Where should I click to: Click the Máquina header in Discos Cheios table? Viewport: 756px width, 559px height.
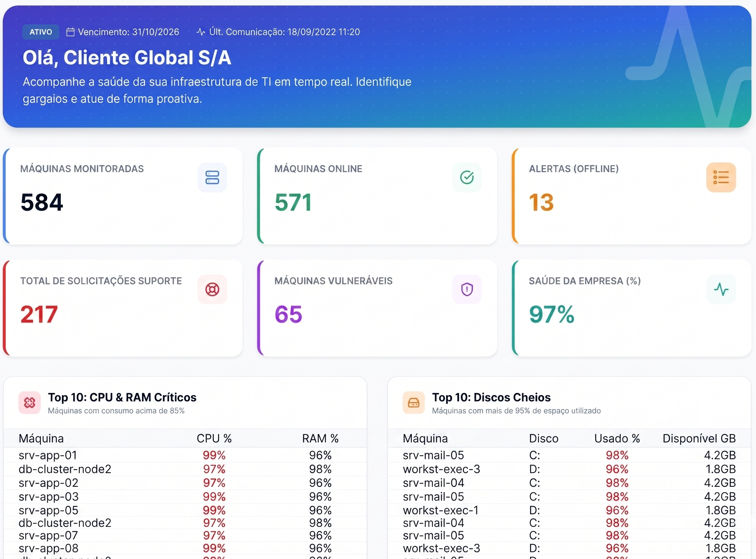[x=425, y=439]
